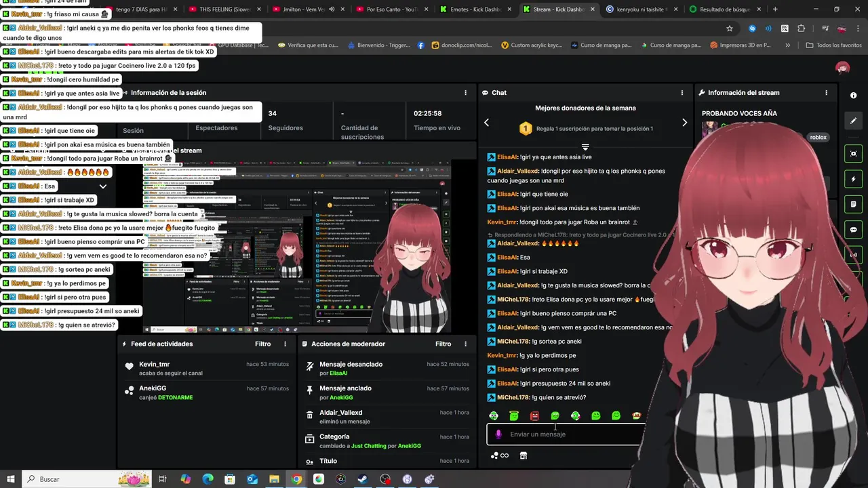This screenshot has height=488, width=868.
Task: Click the lightning bolt icon in right sidebar
Action: 853,179
